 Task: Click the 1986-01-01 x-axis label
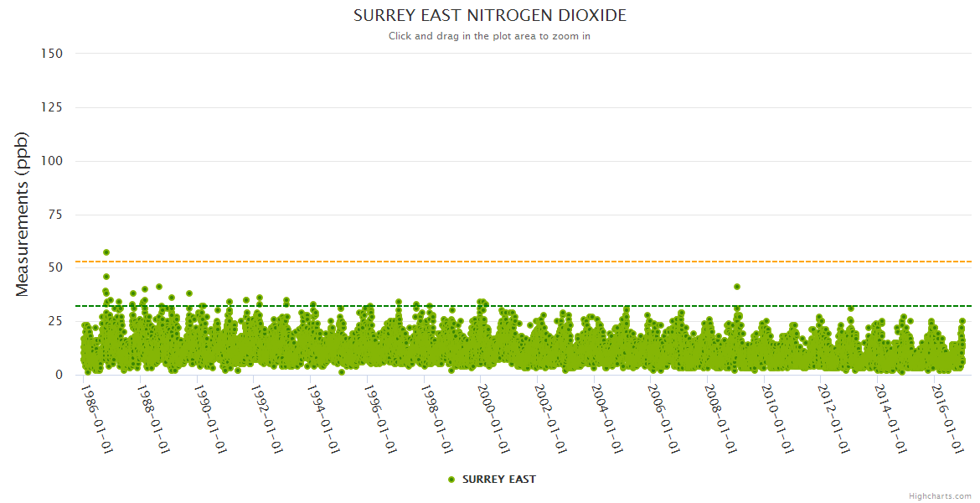click(97, 419)
